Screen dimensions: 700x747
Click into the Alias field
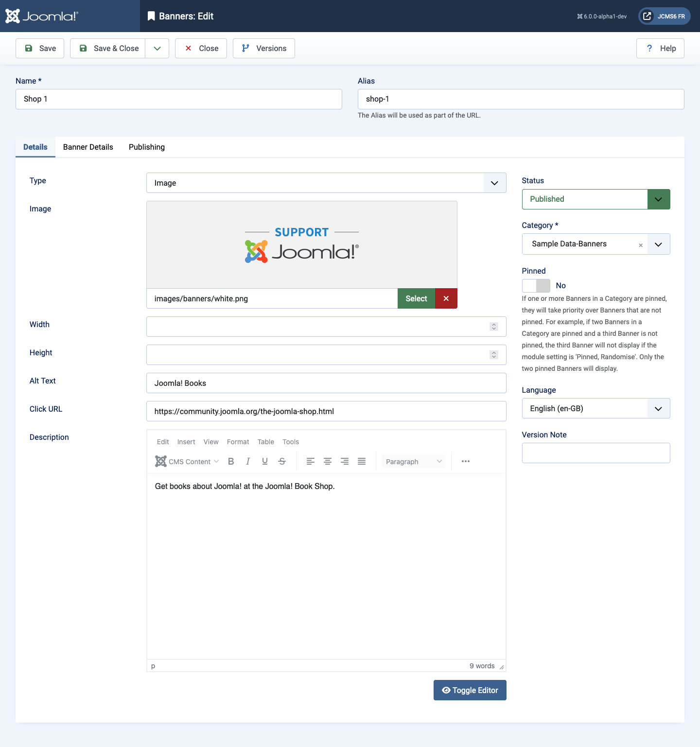point(521,99)
